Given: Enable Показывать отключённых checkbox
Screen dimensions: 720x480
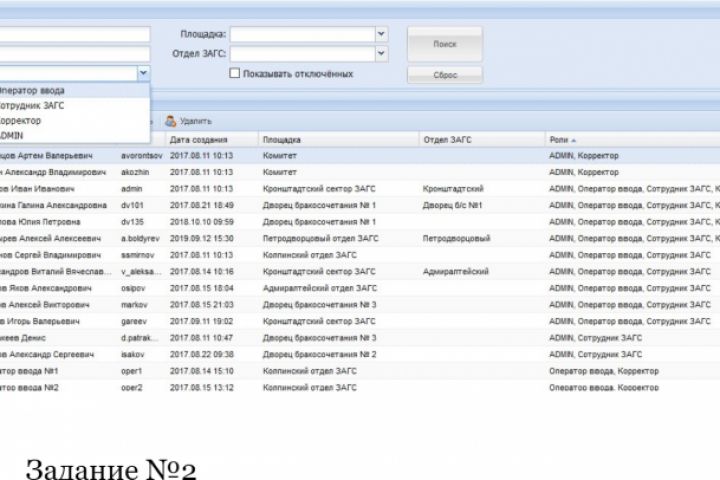Looking at the screenshot, I should pyautogui.click(x=234, y=73).
